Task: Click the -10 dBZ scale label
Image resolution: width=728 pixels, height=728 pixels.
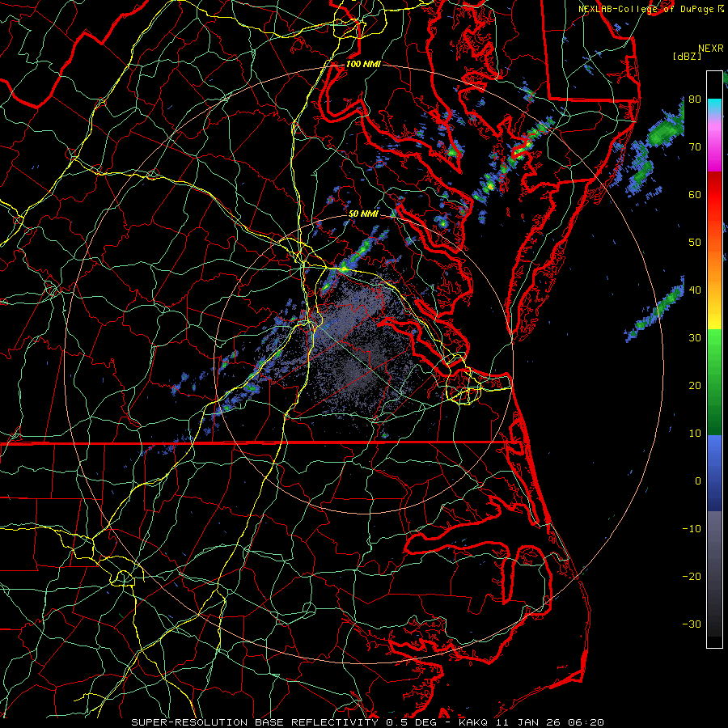Action: point(692,529)
